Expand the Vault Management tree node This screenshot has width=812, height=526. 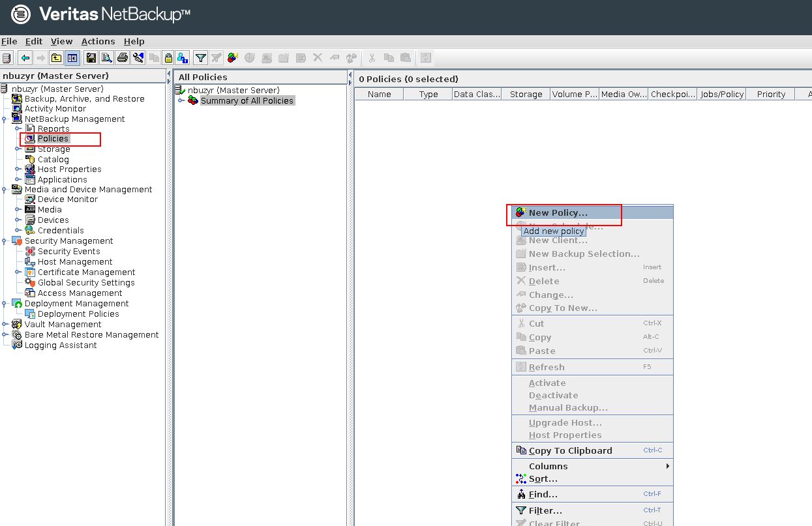[x=5, y=325]
